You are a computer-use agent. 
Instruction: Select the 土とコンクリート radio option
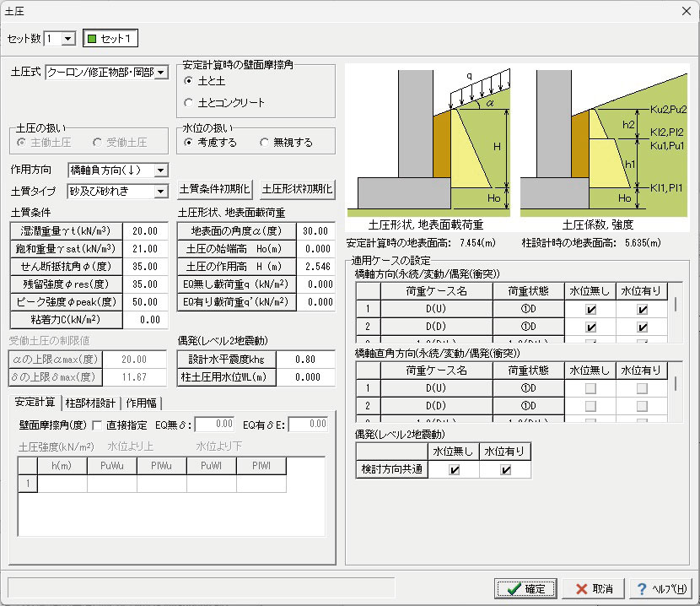(188, 103)
